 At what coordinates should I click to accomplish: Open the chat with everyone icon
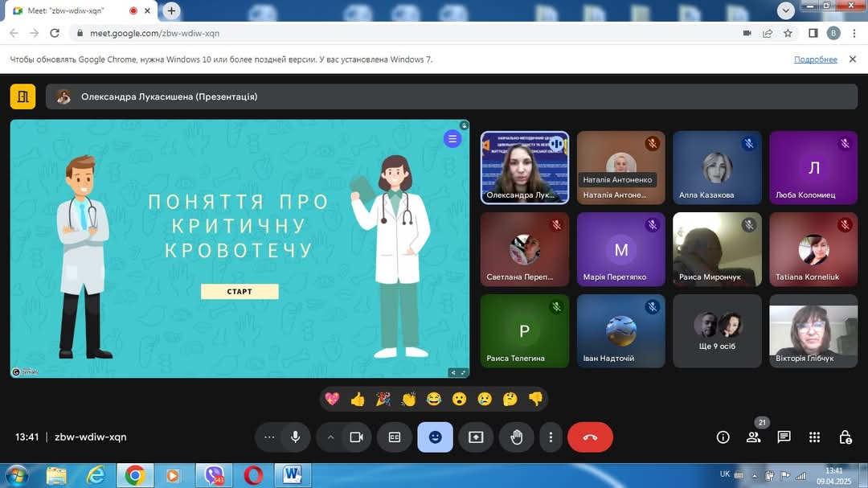(x=784, y=437)
